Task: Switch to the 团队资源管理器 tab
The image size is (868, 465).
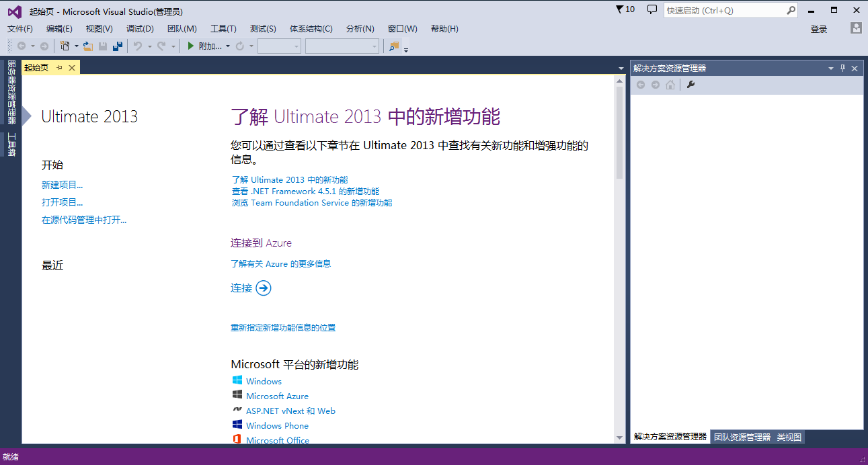Action: click(742, 437)
